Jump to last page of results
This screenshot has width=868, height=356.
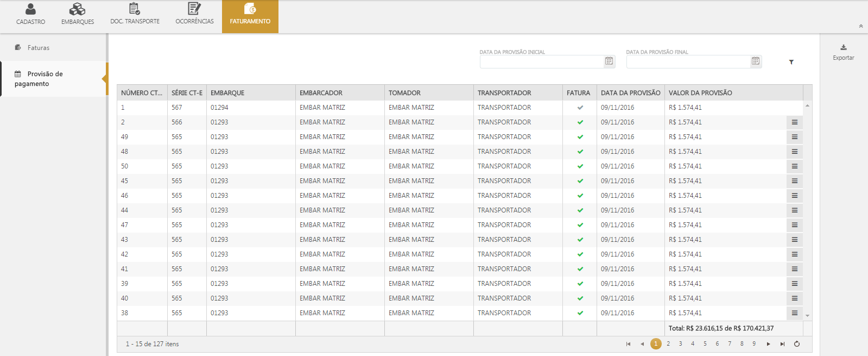[782, 344]
